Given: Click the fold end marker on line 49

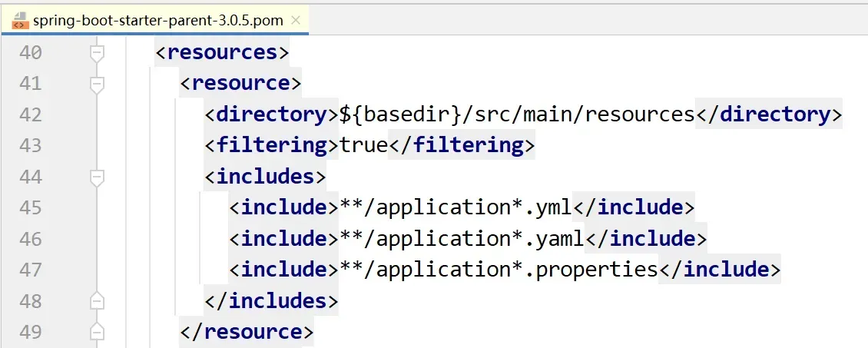Looking at the screenshot, I should [97, 332].
